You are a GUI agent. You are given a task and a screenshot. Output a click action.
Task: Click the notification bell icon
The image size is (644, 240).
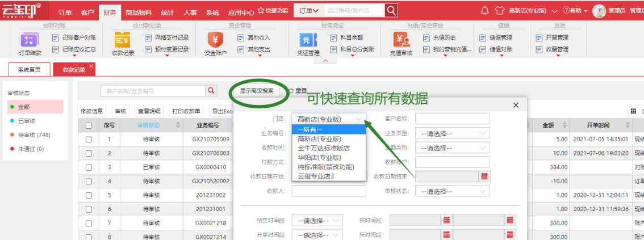coord(485,10)
